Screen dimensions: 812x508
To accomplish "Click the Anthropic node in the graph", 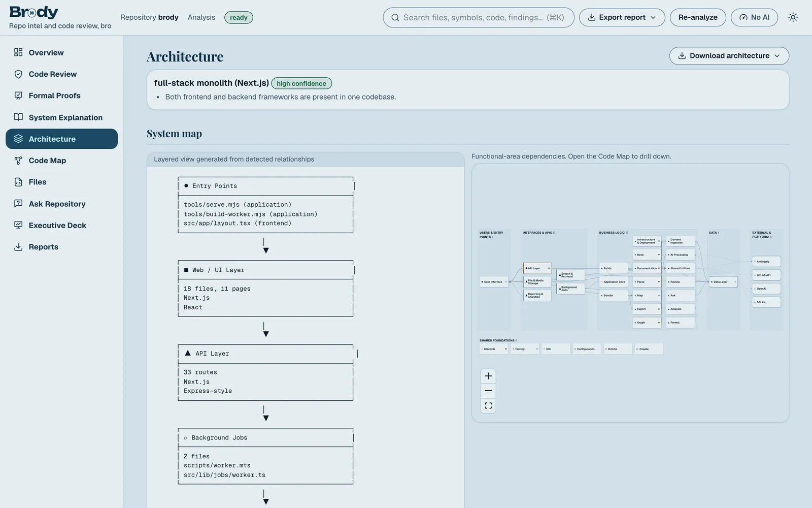I will (x=766, y=262).
